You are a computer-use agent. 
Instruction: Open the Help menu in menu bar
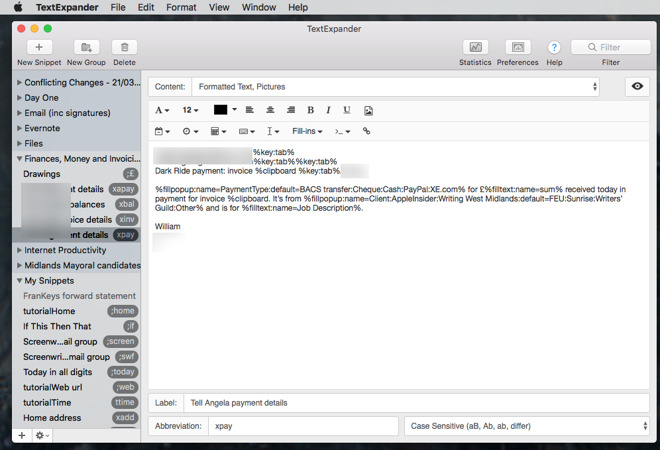(298, 8)
